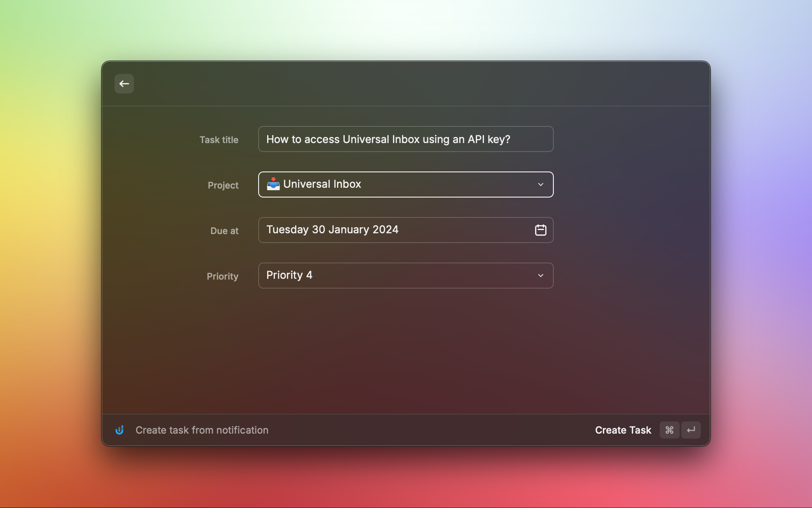Click the Create task from notification text
The height and width of the screenshot is (508, 812).
point(202,430)
